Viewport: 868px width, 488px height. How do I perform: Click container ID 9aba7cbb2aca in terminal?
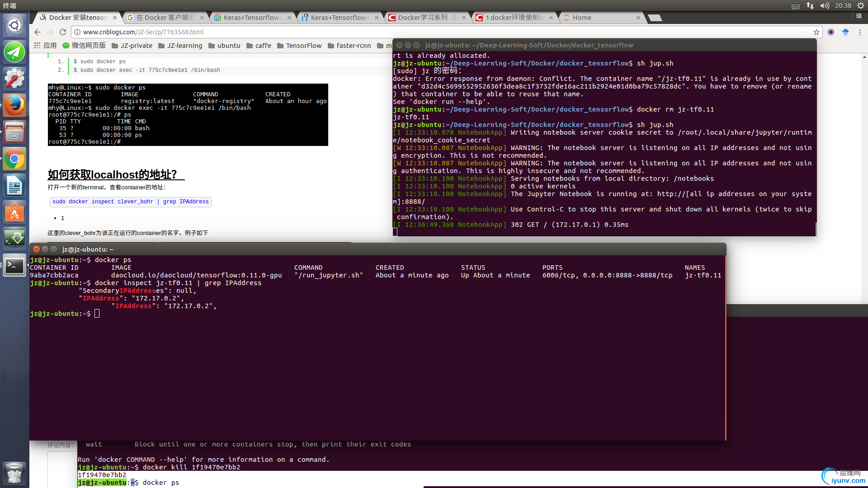pos(54,275)
